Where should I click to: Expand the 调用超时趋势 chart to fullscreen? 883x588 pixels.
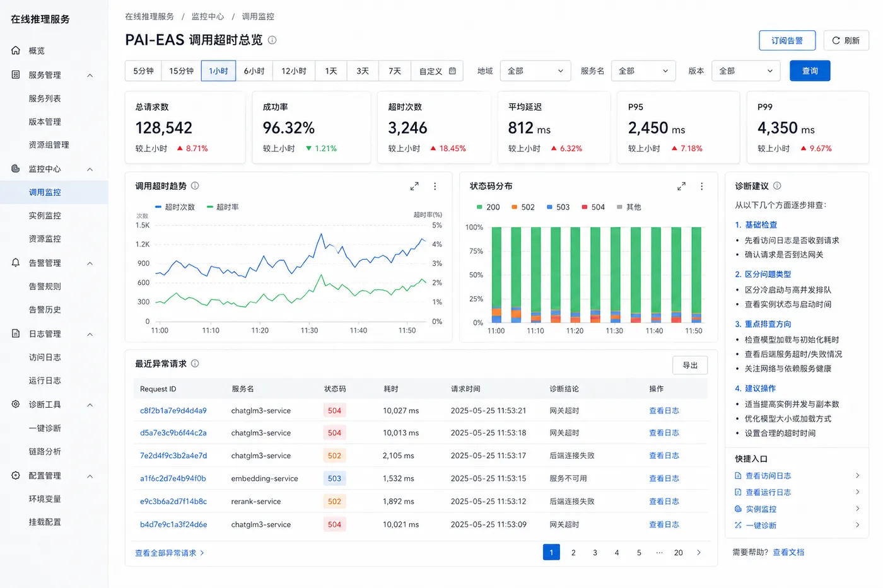coord(414,187)
